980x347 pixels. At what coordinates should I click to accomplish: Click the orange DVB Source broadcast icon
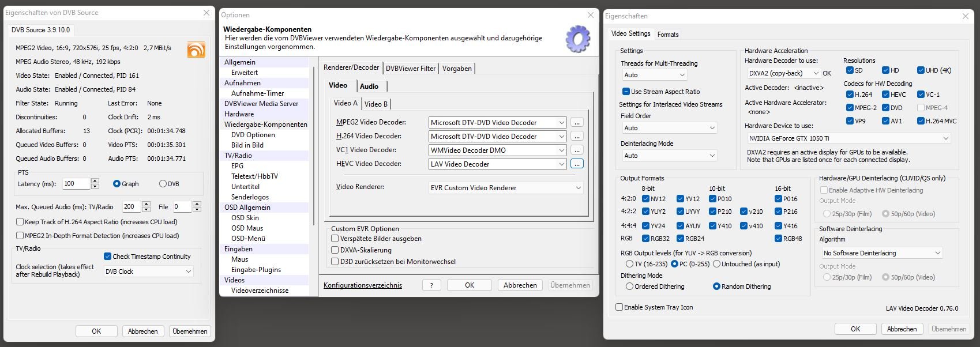pyautogui.click(x=196, y=50)
